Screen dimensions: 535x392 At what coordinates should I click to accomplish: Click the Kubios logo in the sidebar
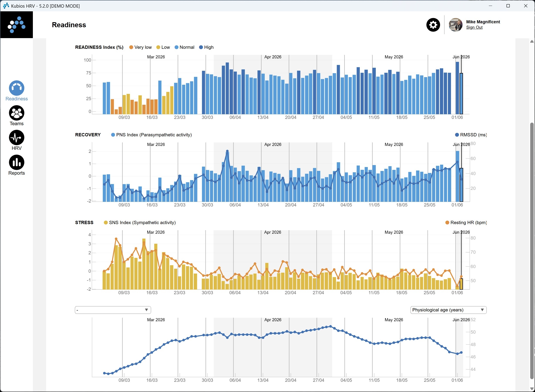pyautogui.click(x=17, y=25)
